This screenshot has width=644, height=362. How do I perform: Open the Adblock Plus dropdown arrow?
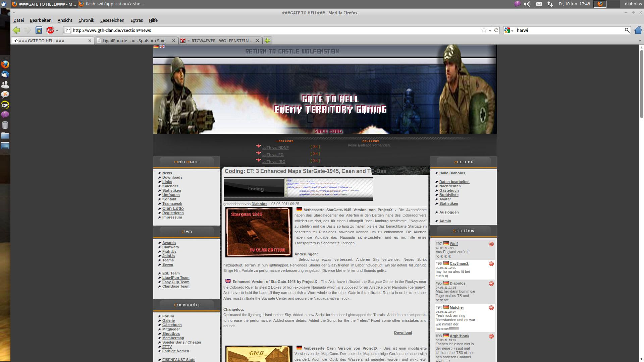point(57,31)
